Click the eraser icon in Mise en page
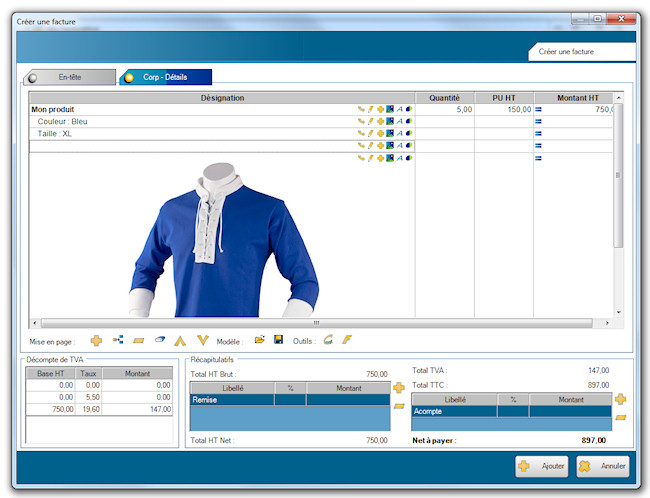The height and width of the screenshot is (498, 650). [x=159, y=341]
